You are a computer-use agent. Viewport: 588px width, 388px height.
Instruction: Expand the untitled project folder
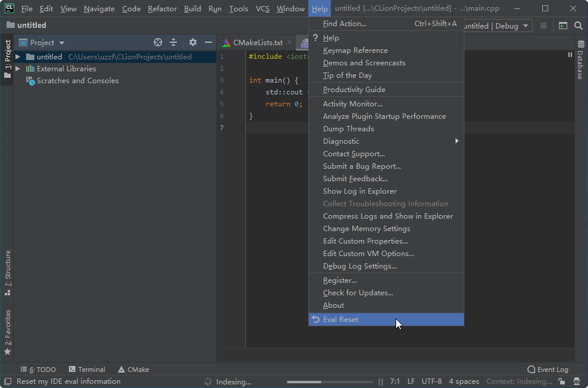pos(18,57)
